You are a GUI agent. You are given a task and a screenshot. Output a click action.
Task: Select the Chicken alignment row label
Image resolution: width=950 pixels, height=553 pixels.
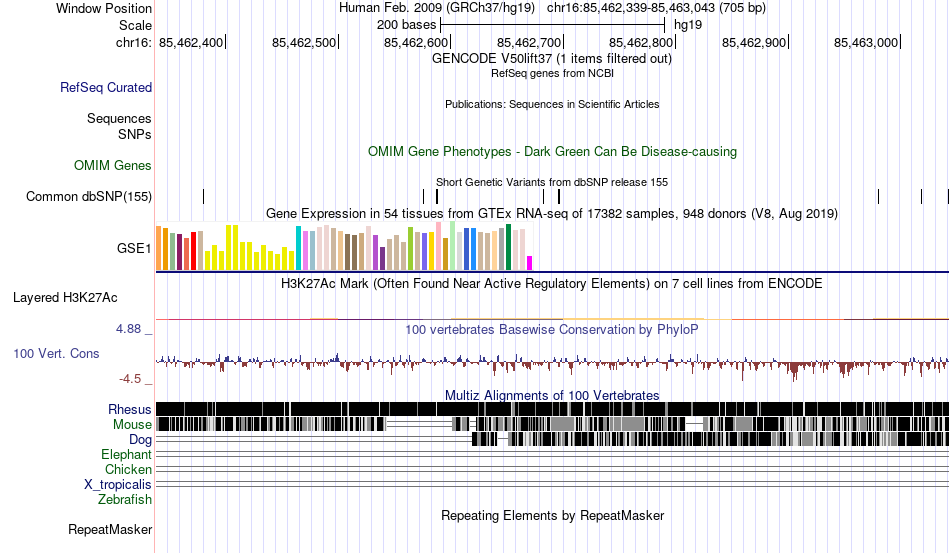pyautogui.click(x=128, y=469)
